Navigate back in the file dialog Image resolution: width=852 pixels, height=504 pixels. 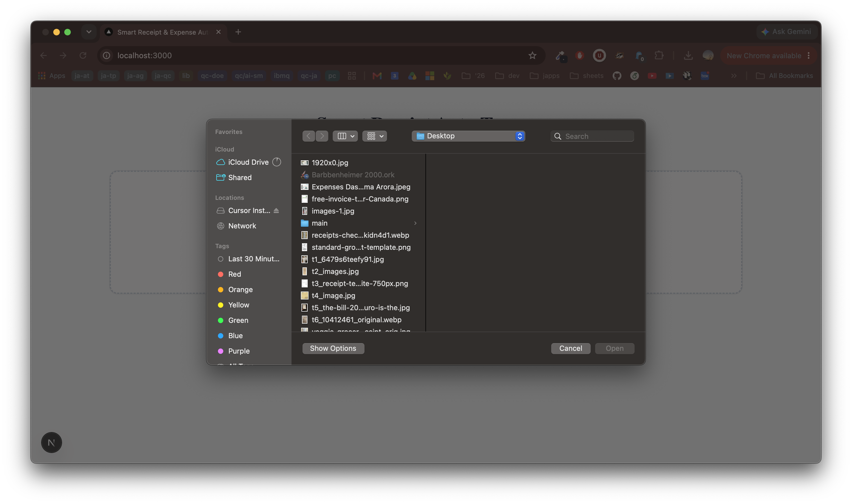[x=308, y=136]
